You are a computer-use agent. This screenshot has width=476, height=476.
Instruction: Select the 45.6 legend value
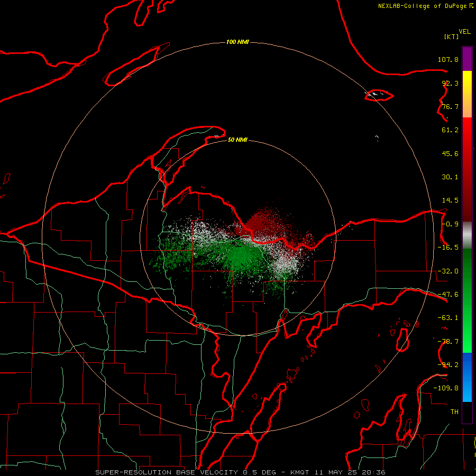pyautogui.click(x=450, y=153)
